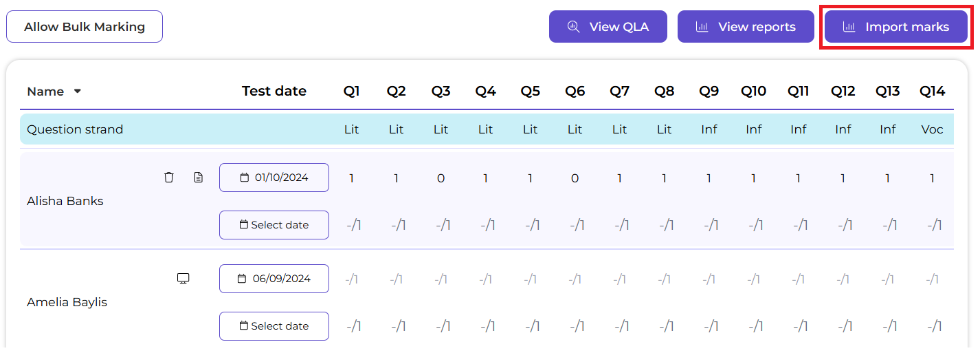
Task: Click the monitor icon beside Amelia Baylis
Action: point(183,279)
